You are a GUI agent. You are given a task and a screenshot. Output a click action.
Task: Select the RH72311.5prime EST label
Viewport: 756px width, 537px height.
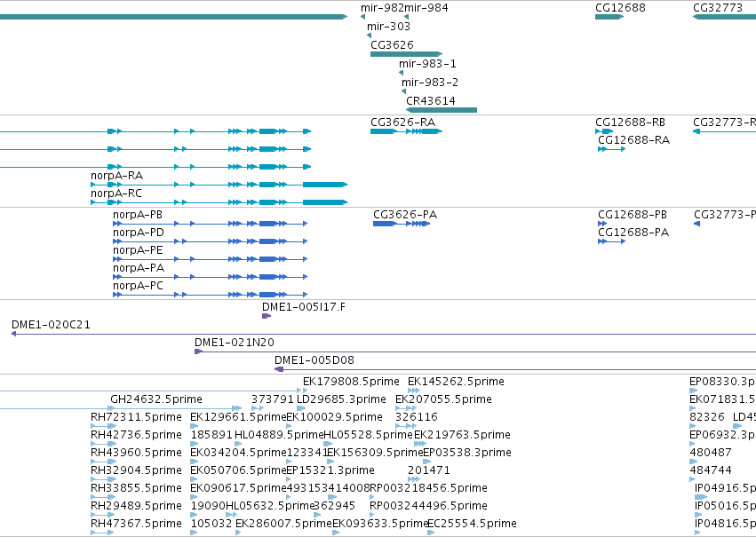[x=137, y=417]
